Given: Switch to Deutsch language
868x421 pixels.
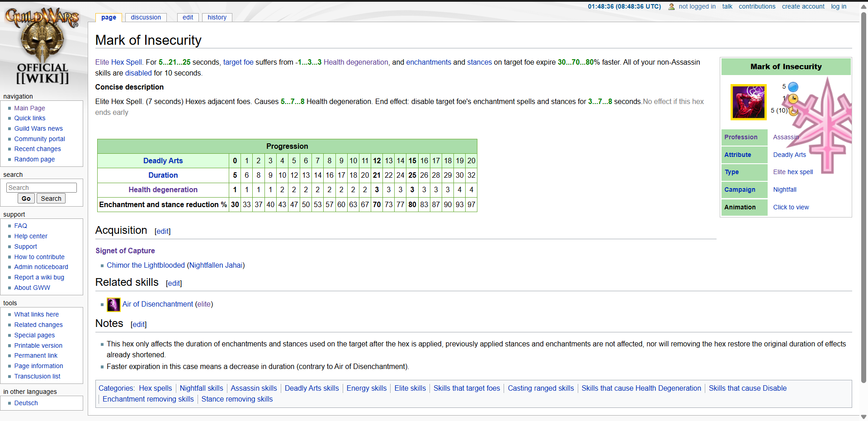Looking at the screenshot, I should 26,403.
